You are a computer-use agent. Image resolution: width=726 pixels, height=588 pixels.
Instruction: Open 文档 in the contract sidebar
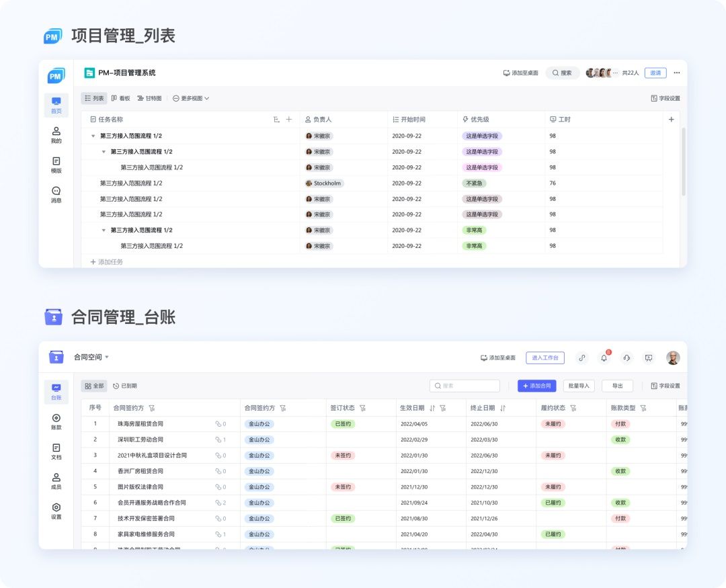[56, 452]
